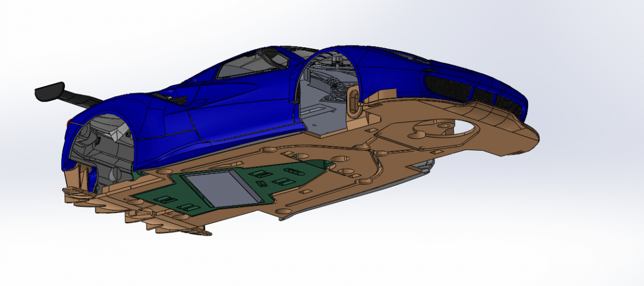
Task: Click the oval slot behind front wheel arch
Action: [353, 101]
